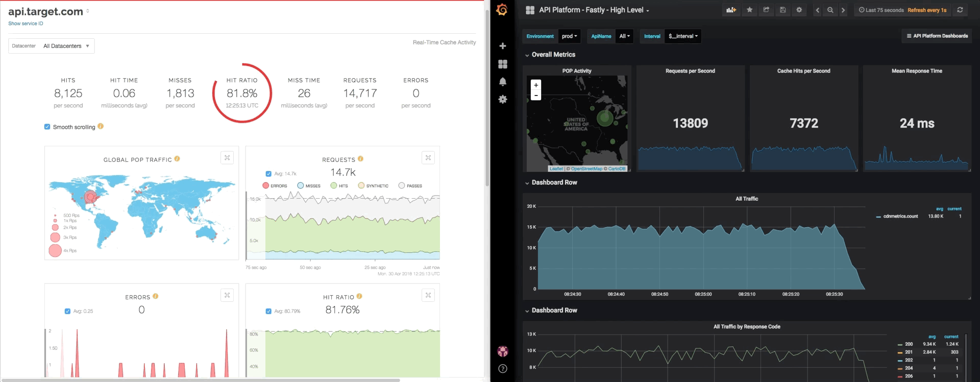Screen dimensions: 980x382
Task: Click the Grafana logo icon
Action: tap(502, 10)
